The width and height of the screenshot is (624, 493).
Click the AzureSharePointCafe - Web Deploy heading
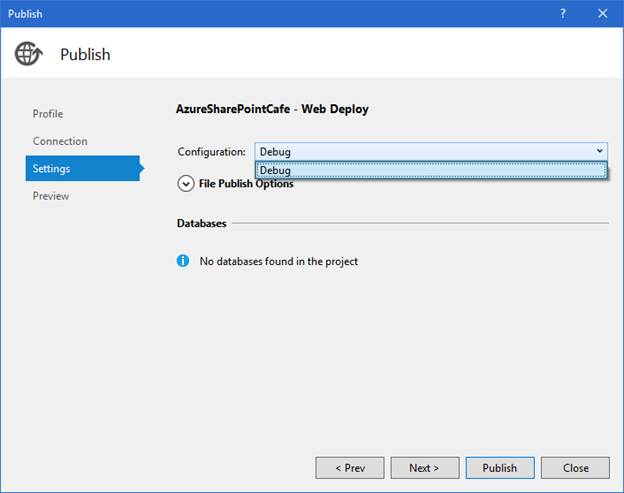click(x=272, y=109)
